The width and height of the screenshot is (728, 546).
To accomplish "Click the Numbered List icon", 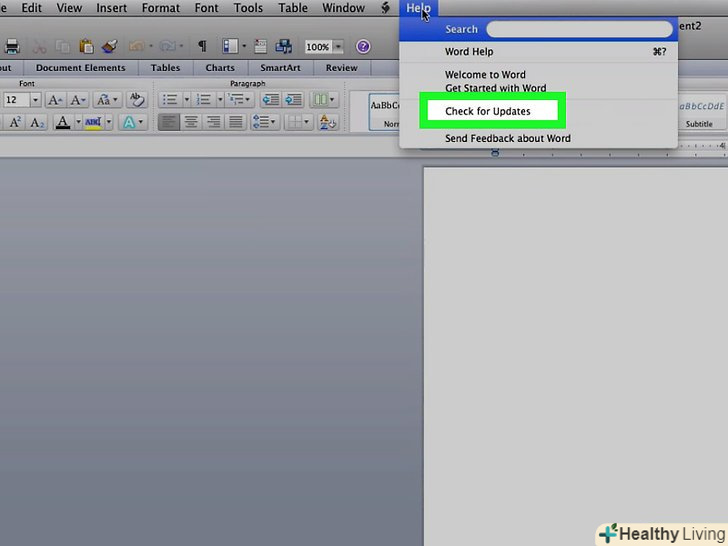I will 204,99.
